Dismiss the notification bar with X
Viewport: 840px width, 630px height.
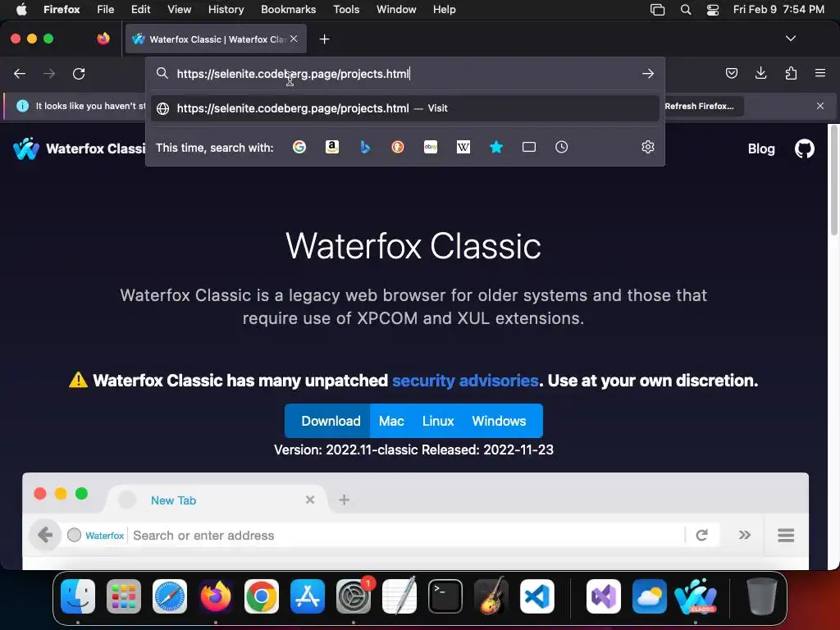[820, 106]
